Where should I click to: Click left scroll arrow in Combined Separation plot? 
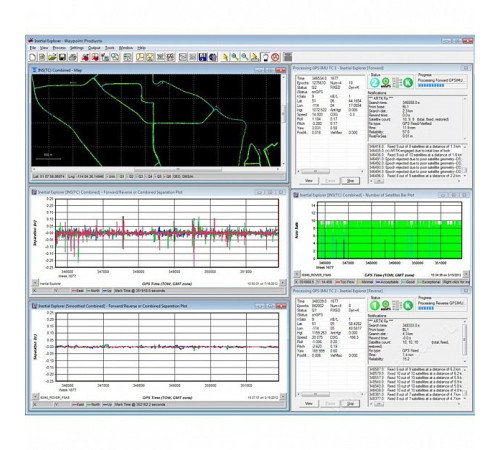(x=35, y=283)
